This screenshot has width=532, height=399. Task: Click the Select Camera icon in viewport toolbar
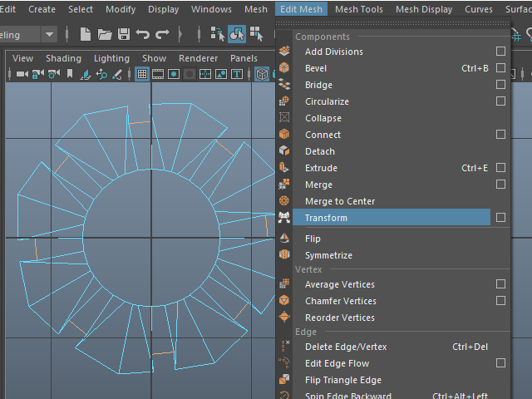click(22, 74)
